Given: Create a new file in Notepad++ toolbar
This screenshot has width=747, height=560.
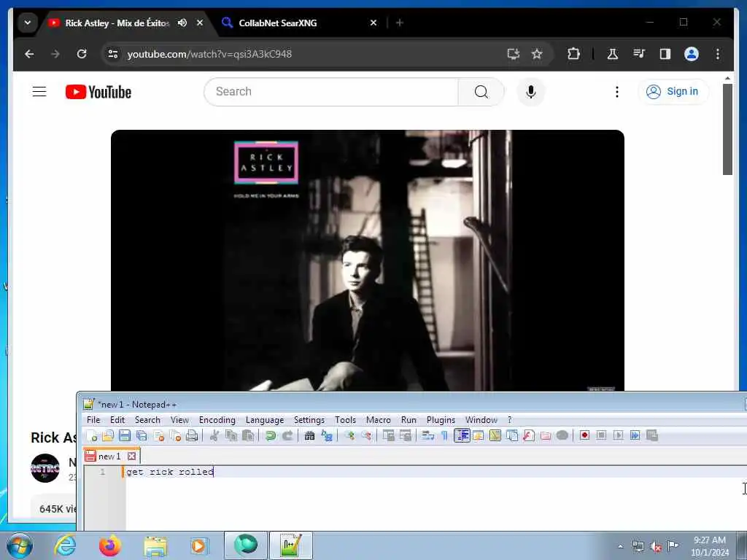Looking at the screenshot, I should point(92,435).
